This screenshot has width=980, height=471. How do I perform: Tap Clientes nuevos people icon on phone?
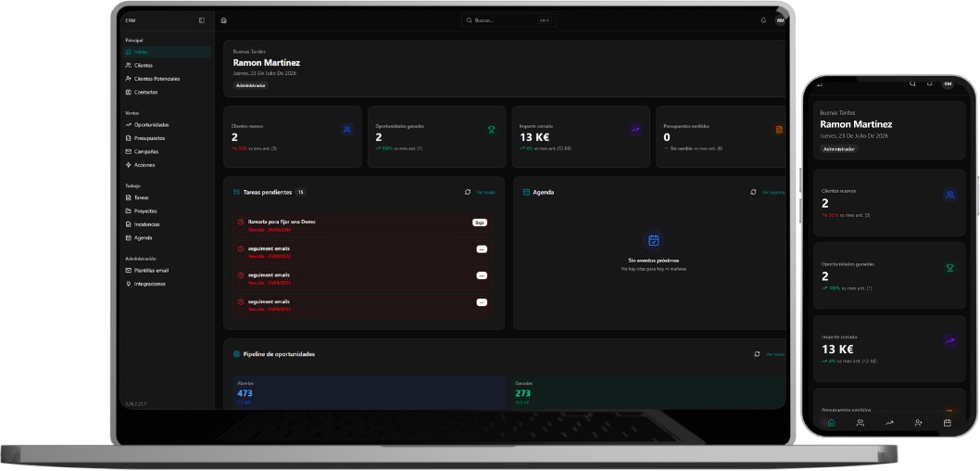tap(950, 195)
